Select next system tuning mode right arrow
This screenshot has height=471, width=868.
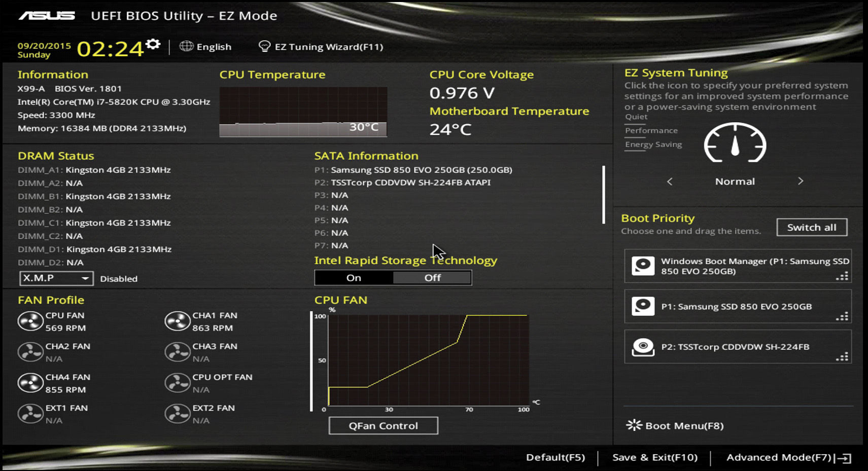pyautogui.click(x=801, y=181)
